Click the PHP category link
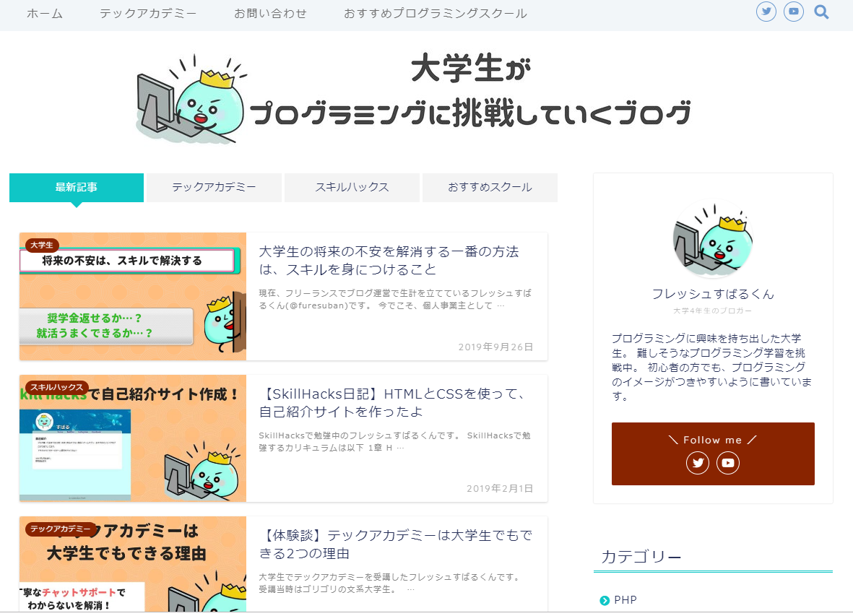The height and width of the screenshot is (616, 853). pyautogui.click(x=625, y=600)
